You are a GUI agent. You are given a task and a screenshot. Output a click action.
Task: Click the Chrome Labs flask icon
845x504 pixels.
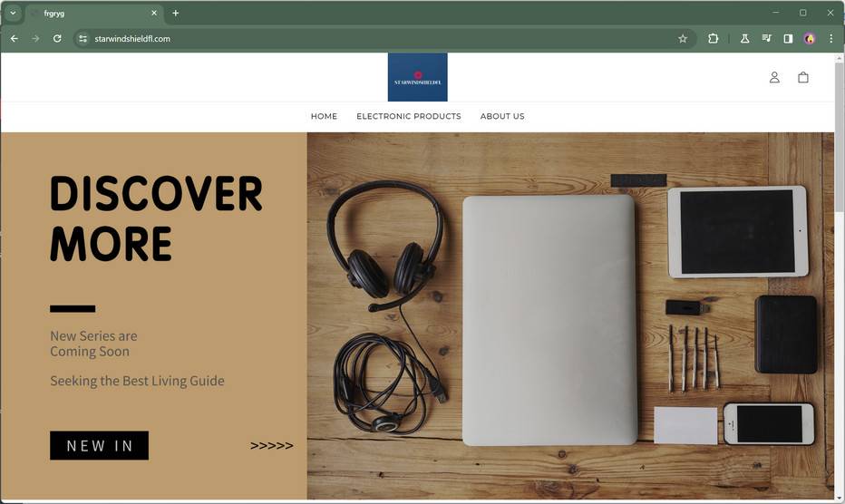coord(744,39)
